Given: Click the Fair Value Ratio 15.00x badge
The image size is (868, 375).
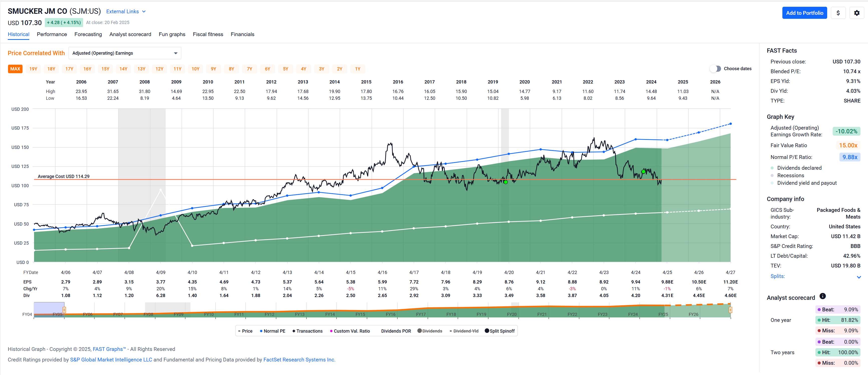Looking at the screenshot, I should coord(848,145).
